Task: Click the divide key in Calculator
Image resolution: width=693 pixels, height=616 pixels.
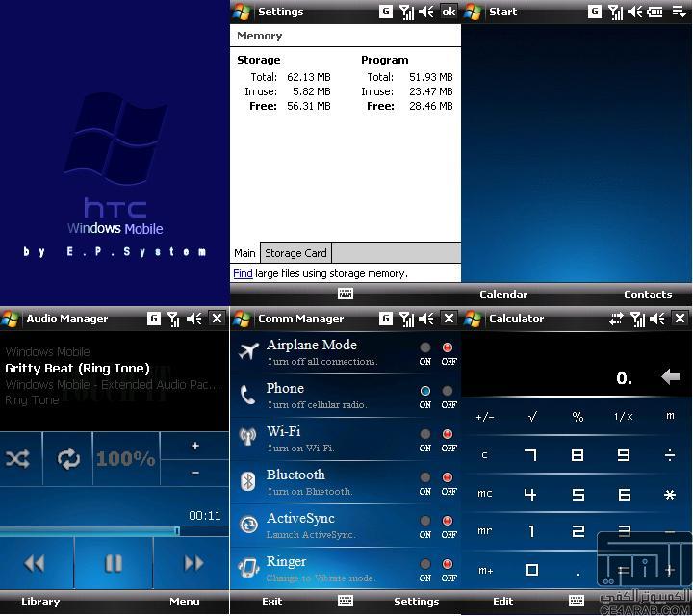Action: (x=670, y=454)
